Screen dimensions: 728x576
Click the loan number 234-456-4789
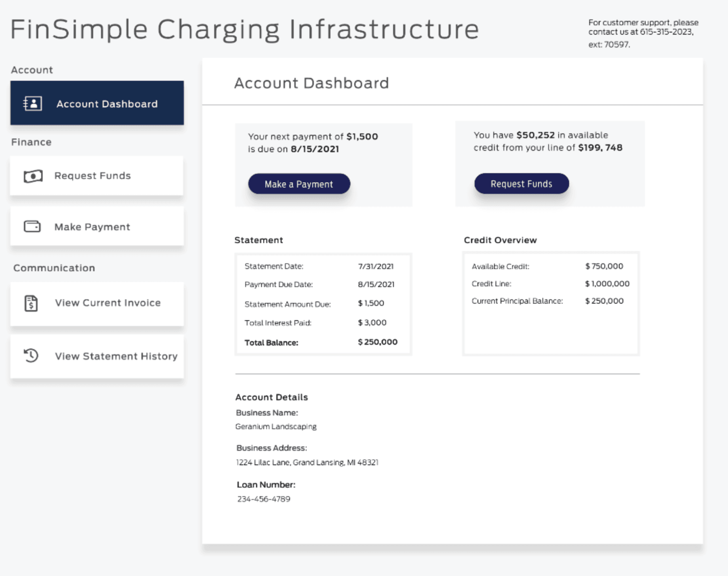(x=264, y=499)
